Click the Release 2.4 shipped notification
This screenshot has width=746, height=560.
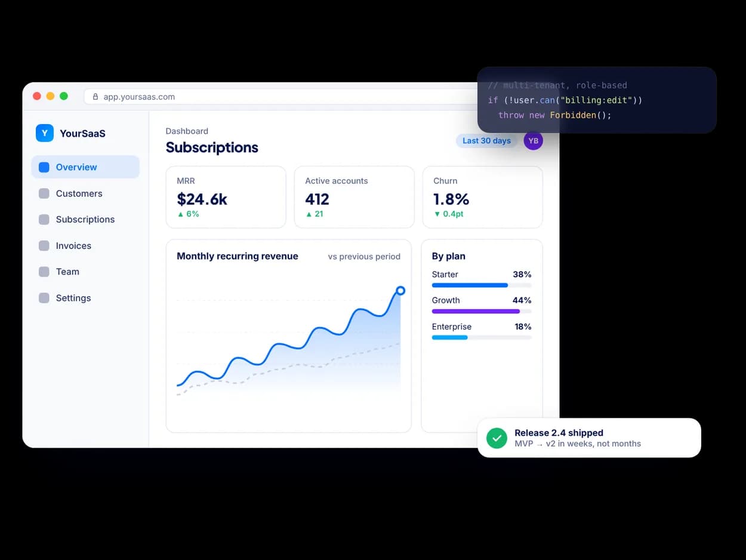click(589, 438)
